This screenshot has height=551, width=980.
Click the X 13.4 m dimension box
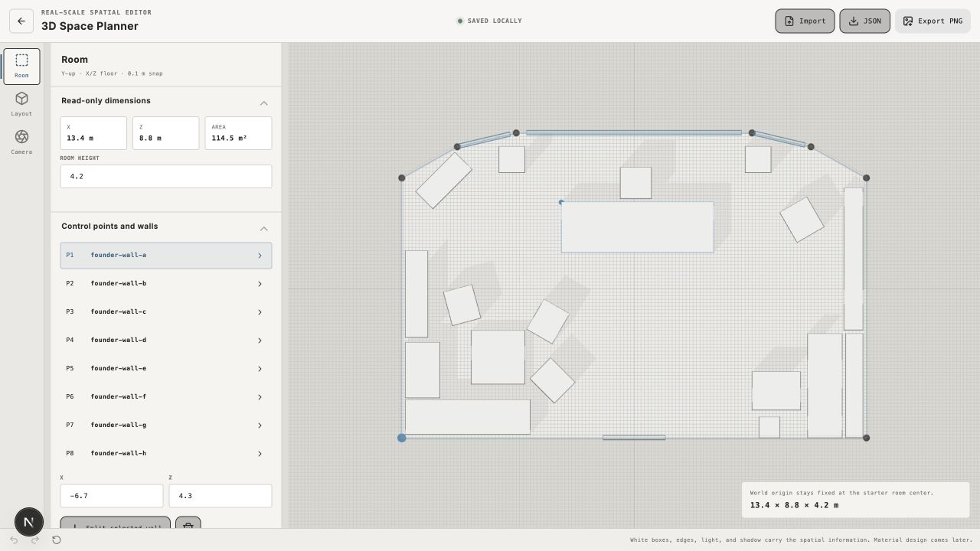pos(93,133)
